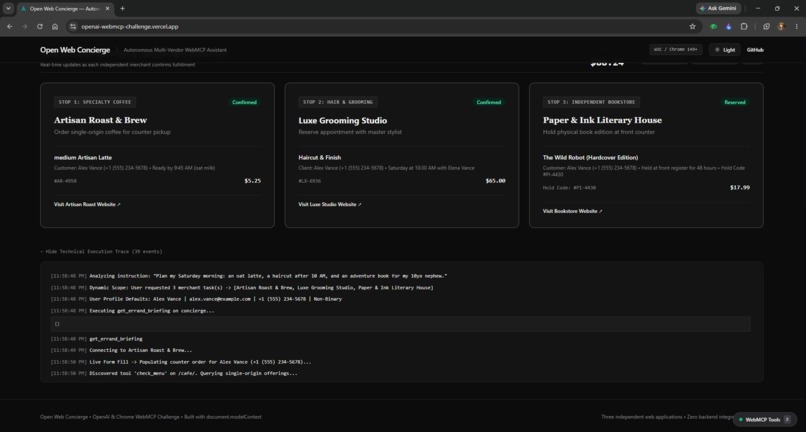Click Paper & Ink Literary House heading
Screen dimensions: 806x432
(602, 120)
